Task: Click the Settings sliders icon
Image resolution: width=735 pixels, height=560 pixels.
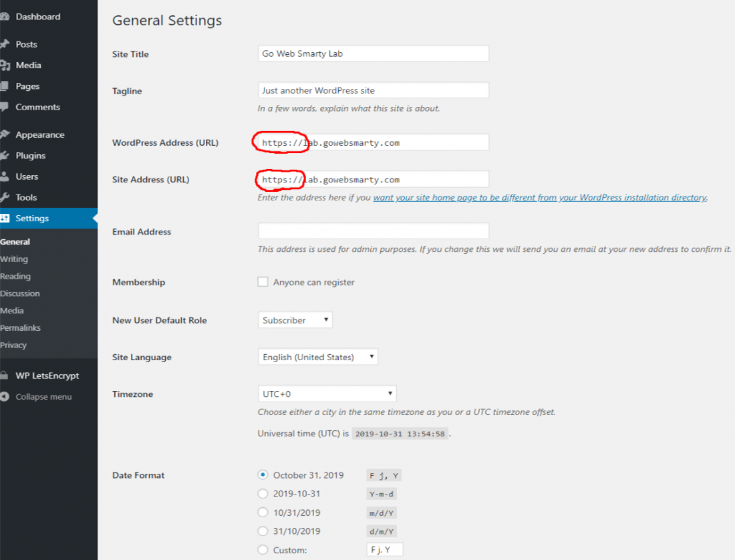Action: (x=5, y=218)
